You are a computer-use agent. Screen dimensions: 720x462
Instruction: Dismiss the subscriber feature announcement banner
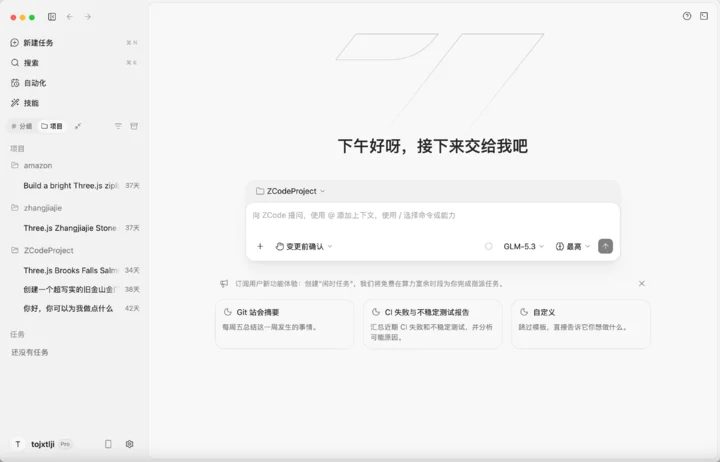tap(642, 284)
